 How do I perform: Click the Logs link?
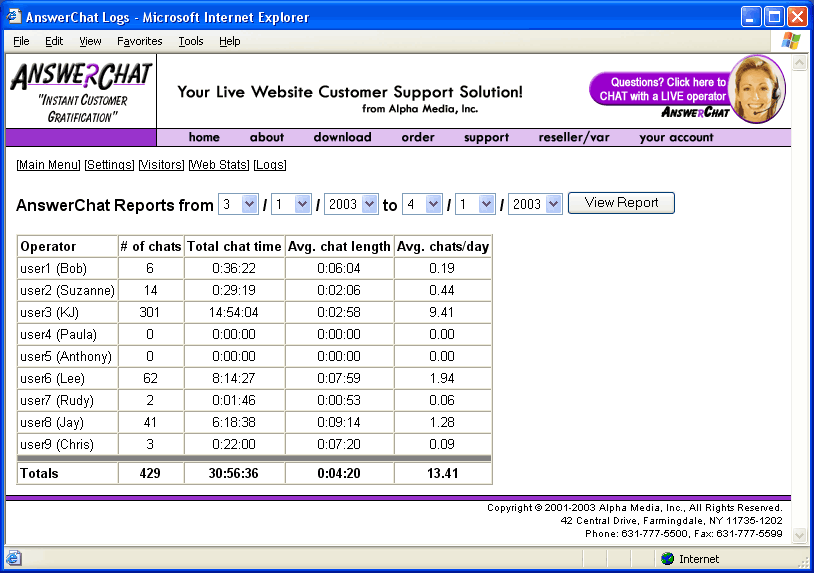pyautogui.click(x=270, y=165)
